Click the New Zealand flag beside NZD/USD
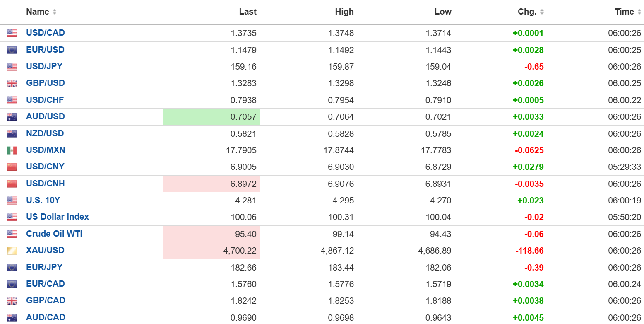 pos(12,134)
